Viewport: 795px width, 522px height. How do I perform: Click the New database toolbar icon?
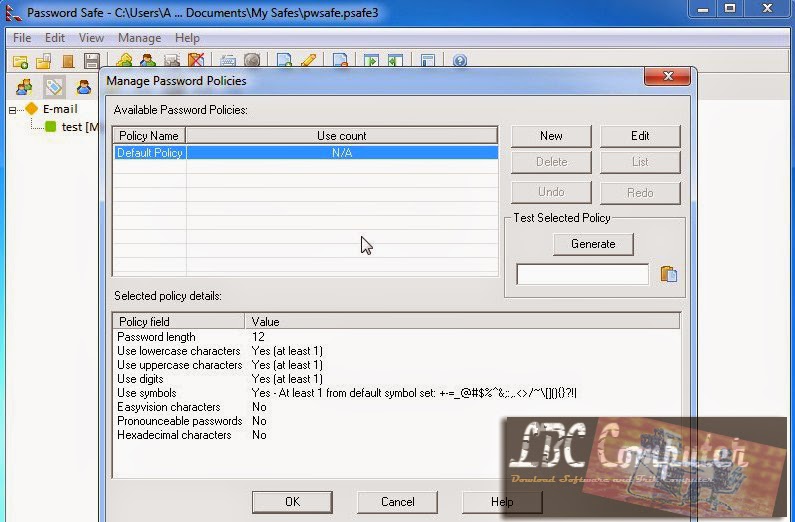coord(20,61)
